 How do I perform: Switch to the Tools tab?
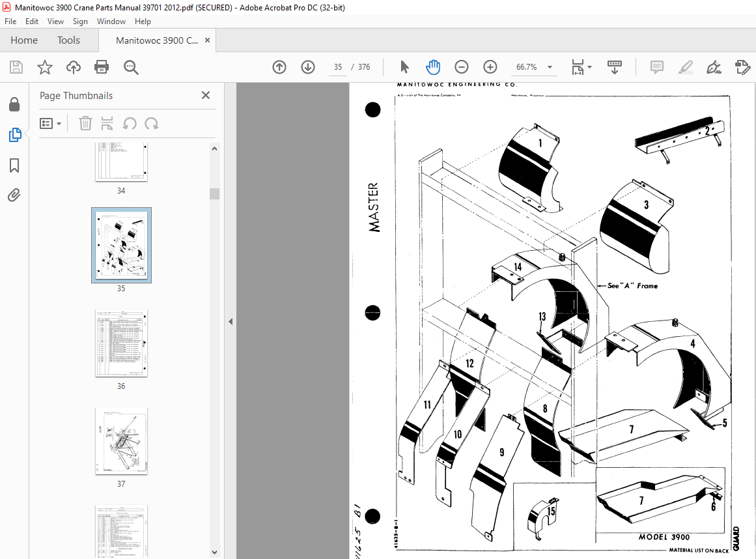68,40
